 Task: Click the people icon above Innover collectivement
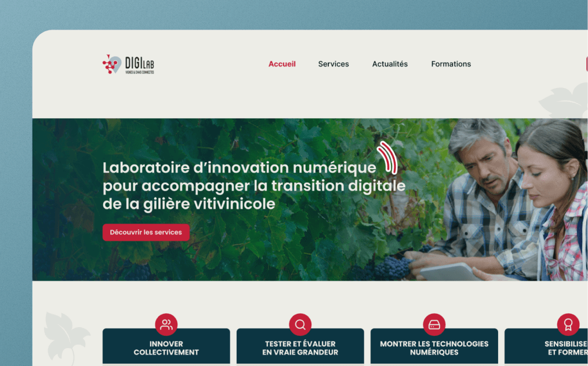(166, 324)
